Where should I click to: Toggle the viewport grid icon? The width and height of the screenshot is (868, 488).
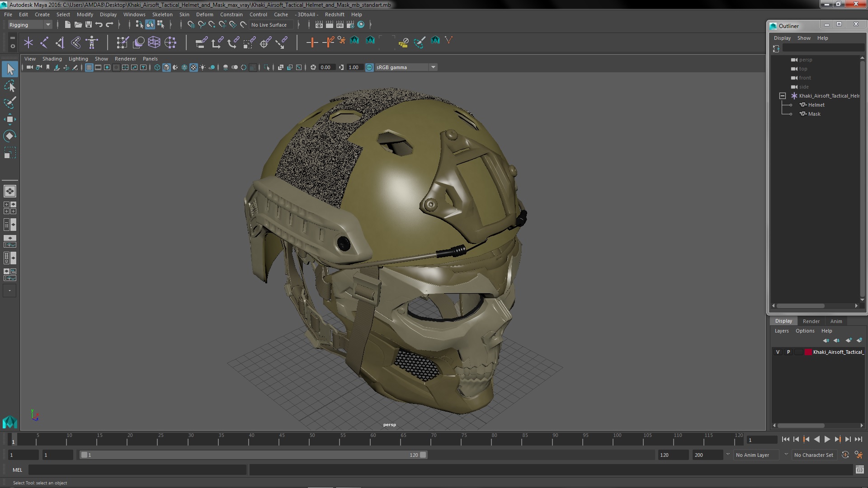[x=89, y=67]
